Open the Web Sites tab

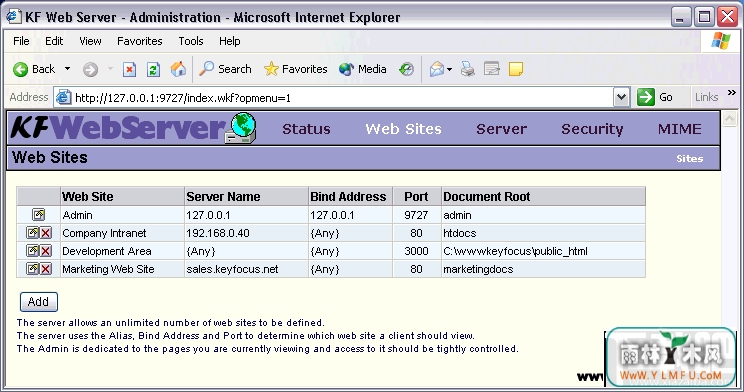pyautogui.click(x=403, y=129)
